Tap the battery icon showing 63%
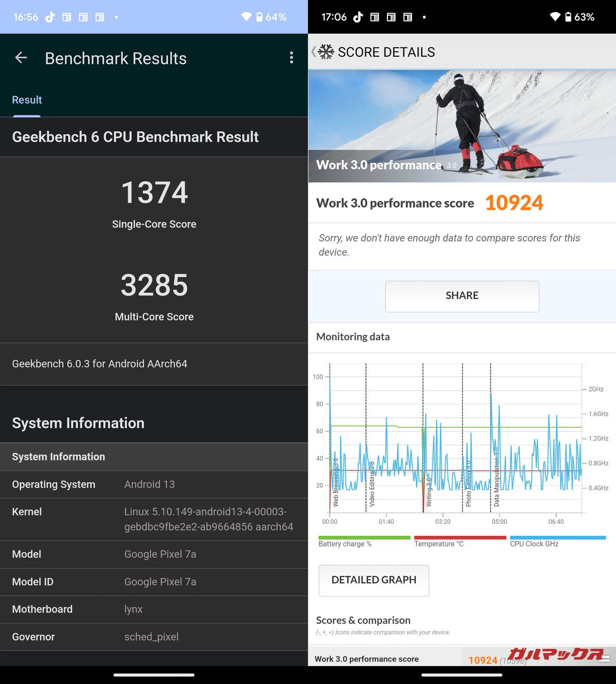 click(x=568, y=17)
